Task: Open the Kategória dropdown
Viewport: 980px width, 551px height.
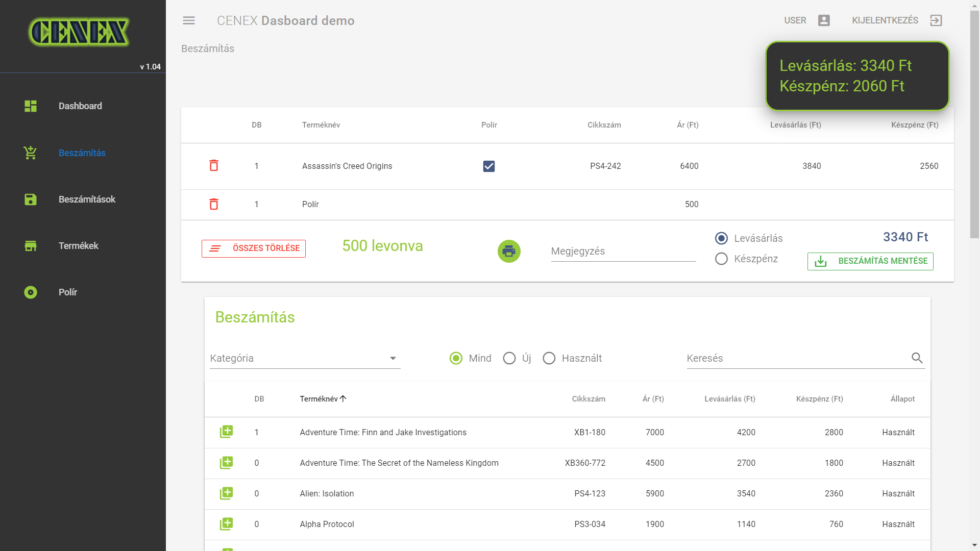Action: tap(305, 358)
